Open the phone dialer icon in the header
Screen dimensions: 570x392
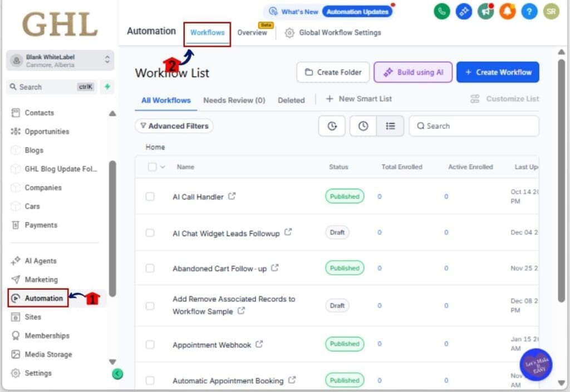pyautogui.click(x=441, y=11)
